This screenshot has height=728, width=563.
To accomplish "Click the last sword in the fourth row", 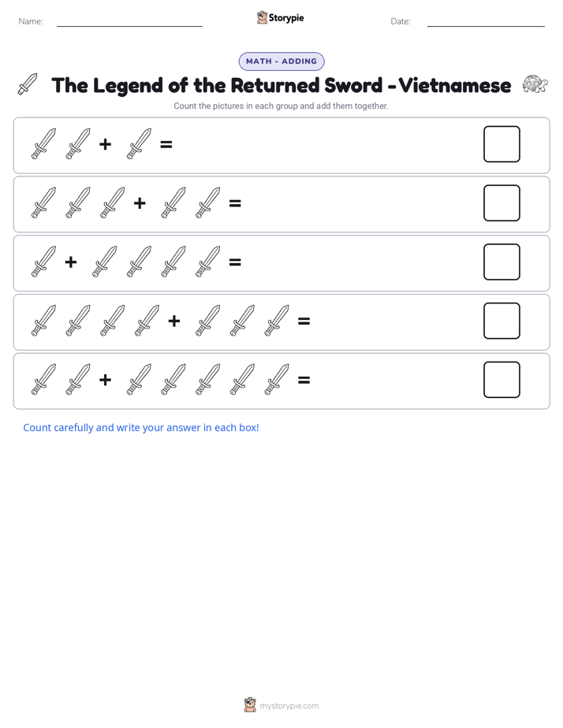I will click(277, 321).
